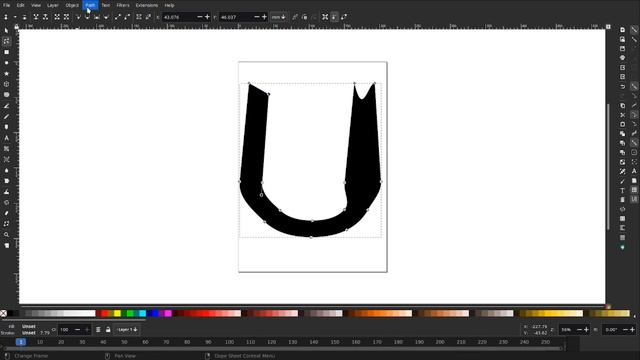Make selected nodes smooth
This screenshot has width=640, height=360.
point(87,17)
